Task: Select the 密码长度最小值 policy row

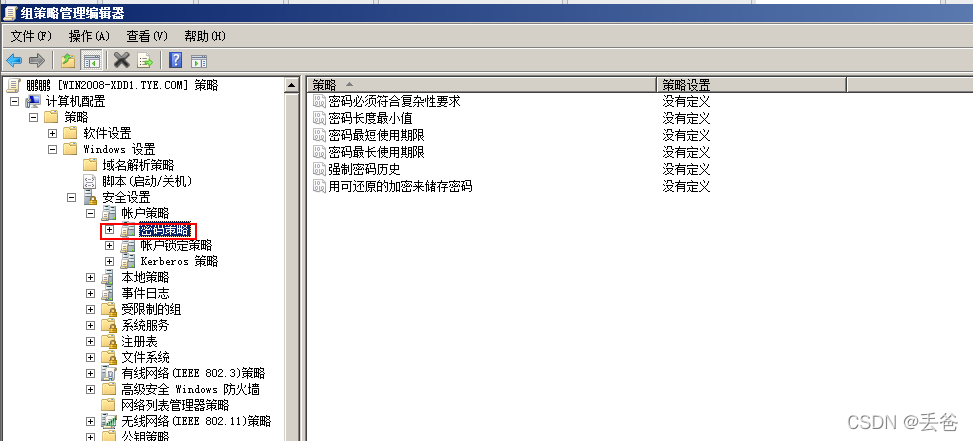Action: point(370,118)
